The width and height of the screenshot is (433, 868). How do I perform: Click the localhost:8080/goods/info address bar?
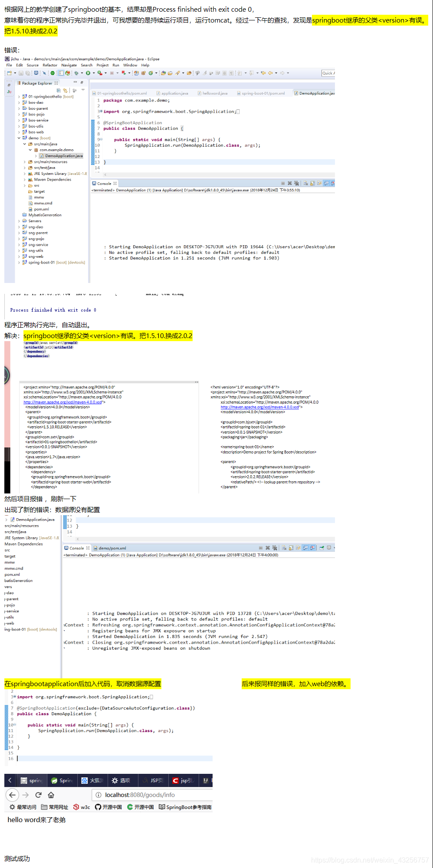pyautogui.click(x=152, y=795)
